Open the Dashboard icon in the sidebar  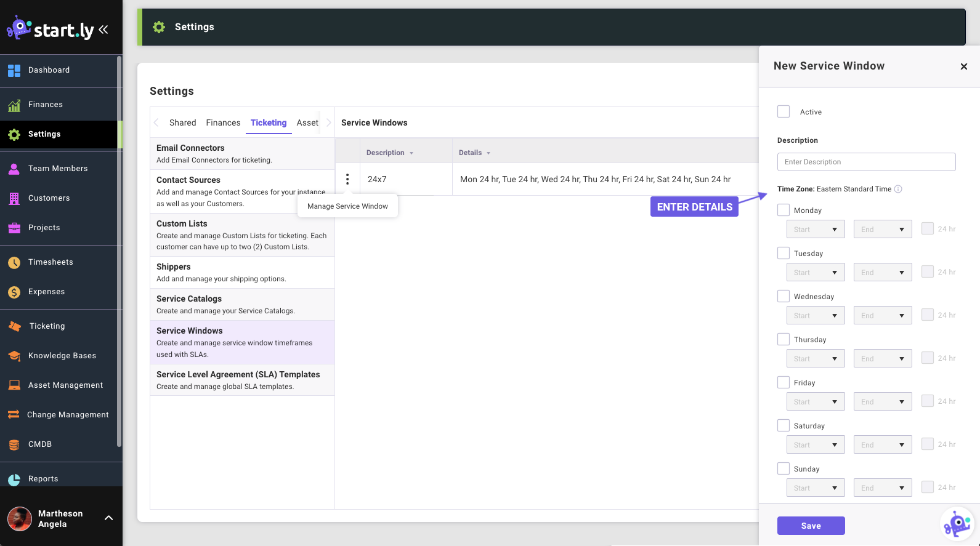14,71
